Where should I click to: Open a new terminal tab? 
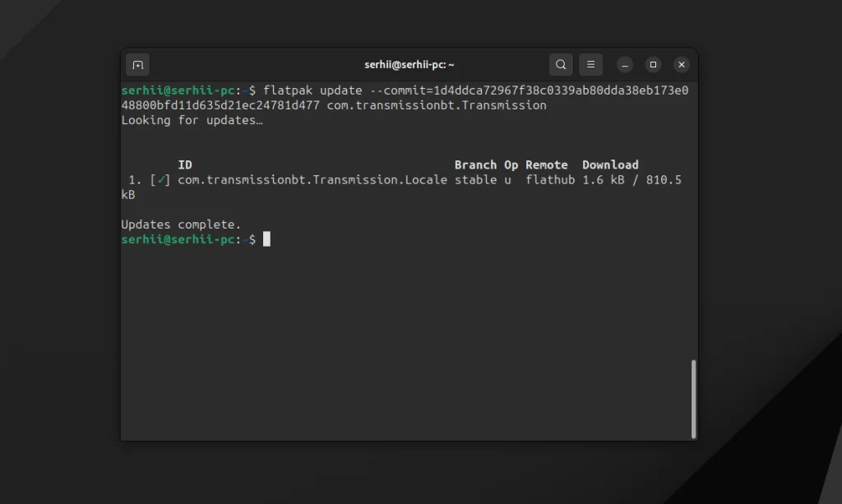tap(137, 65)
